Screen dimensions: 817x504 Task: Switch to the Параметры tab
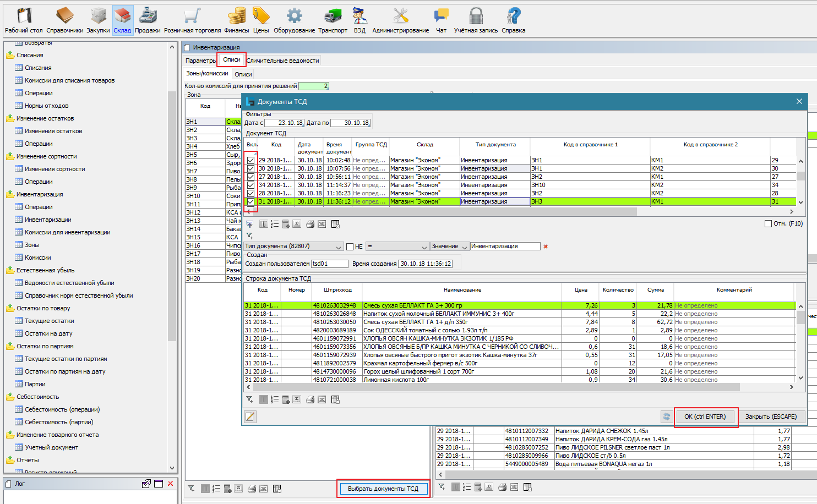tap(200, 61)
